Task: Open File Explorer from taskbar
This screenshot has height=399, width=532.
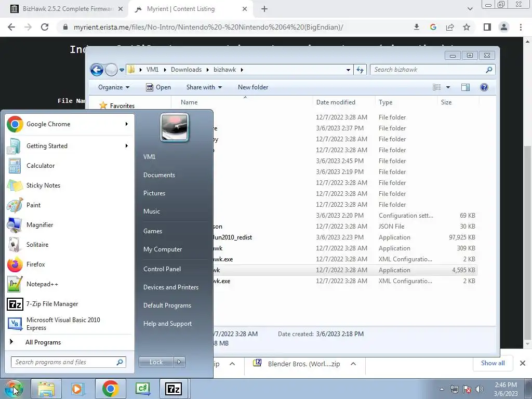Action: [46, 389]
